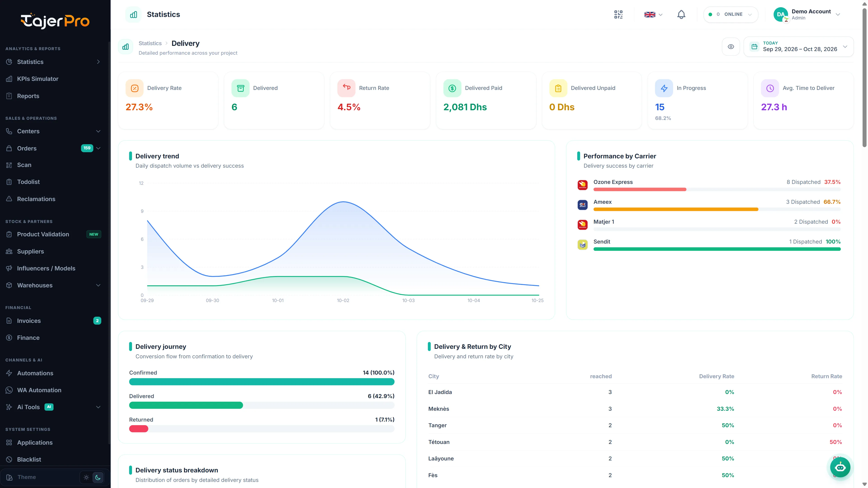The height and width of the screenshot is (488, 868).
Task: Open the ONLINE status dropdown
Action: pyautogui.click(x=731, y=14)
